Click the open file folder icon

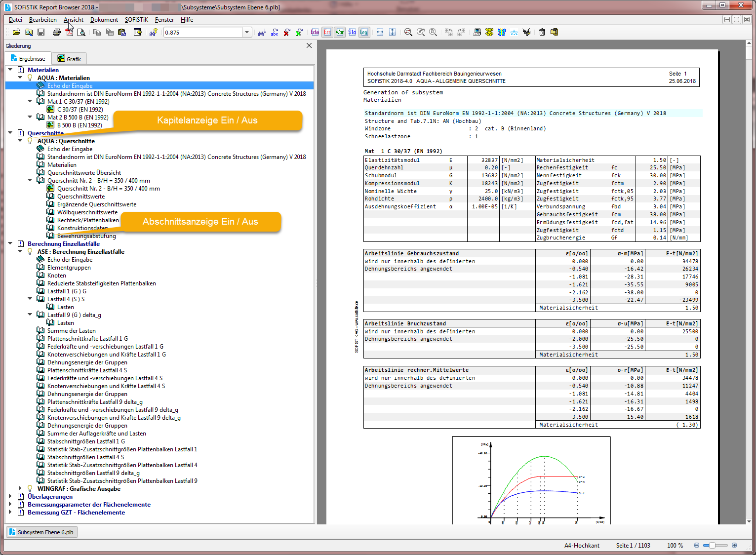click(16, 32)
